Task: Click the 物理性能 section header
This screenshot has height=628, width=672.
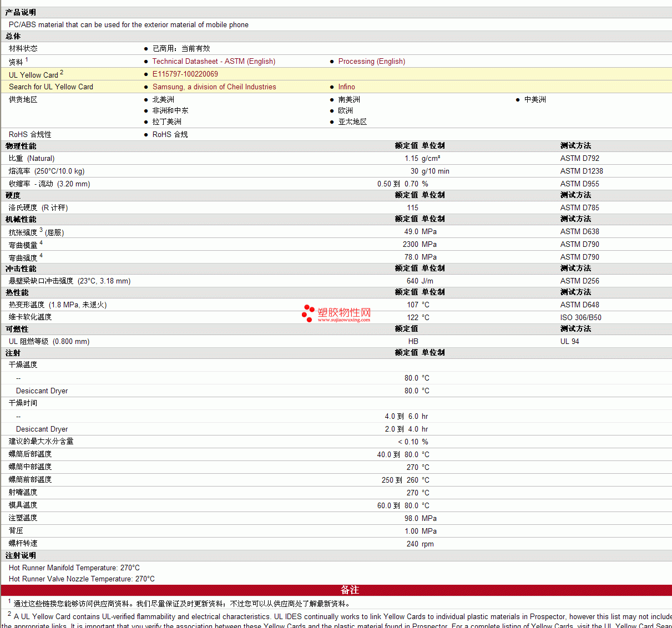Action: (21, 146)
